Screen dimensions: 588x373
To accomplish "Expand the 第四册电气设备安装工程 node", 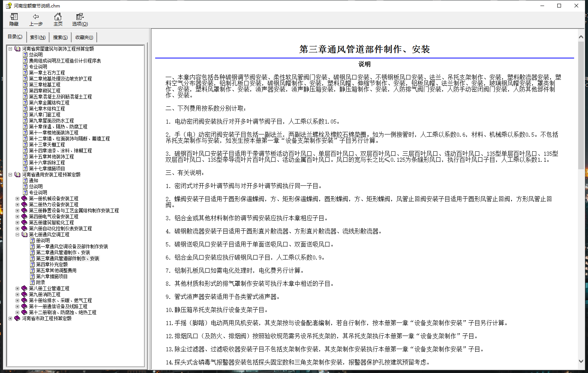I will [17, 216].
